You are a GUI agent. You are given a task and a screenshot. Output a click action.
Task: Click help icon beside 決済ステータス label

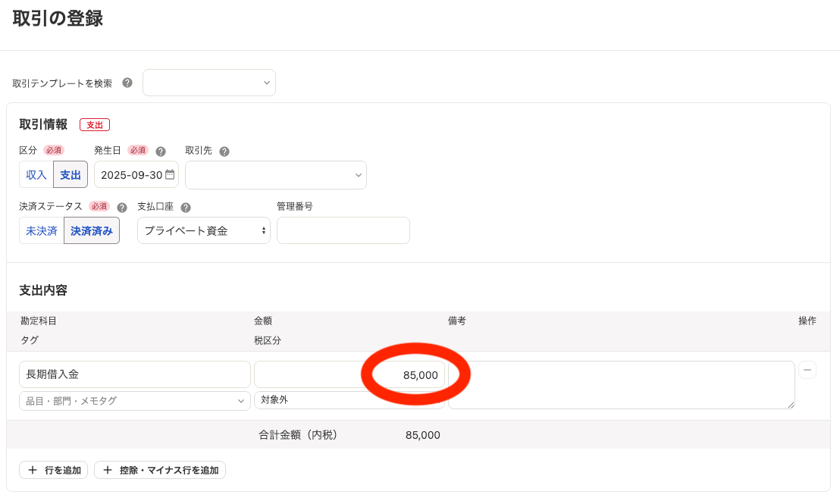coord(122,207)
